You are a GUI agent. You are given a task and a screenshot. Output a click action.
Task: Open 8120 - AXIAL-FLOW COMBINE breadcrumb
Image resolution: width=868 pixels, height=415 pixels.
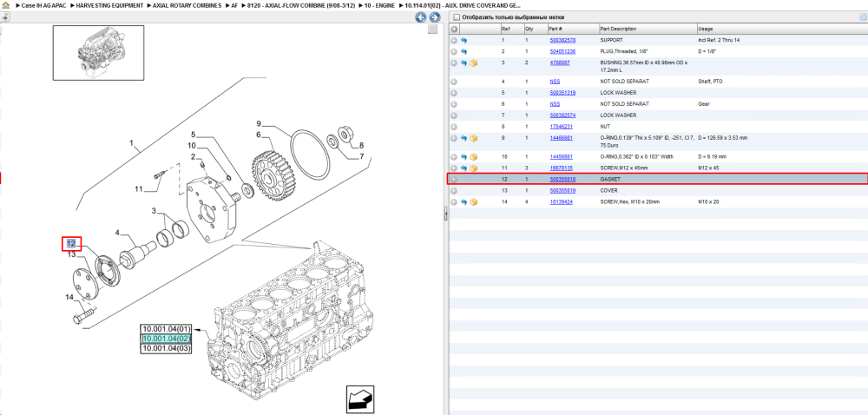click(300, 5)
